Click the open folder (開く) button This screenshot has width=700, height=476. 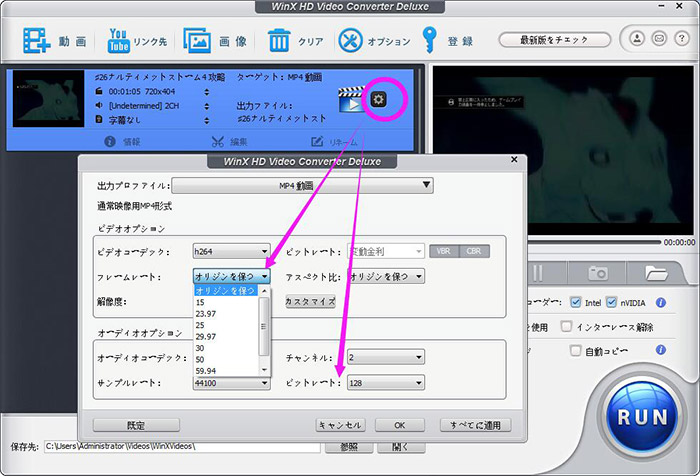[400, 447]
